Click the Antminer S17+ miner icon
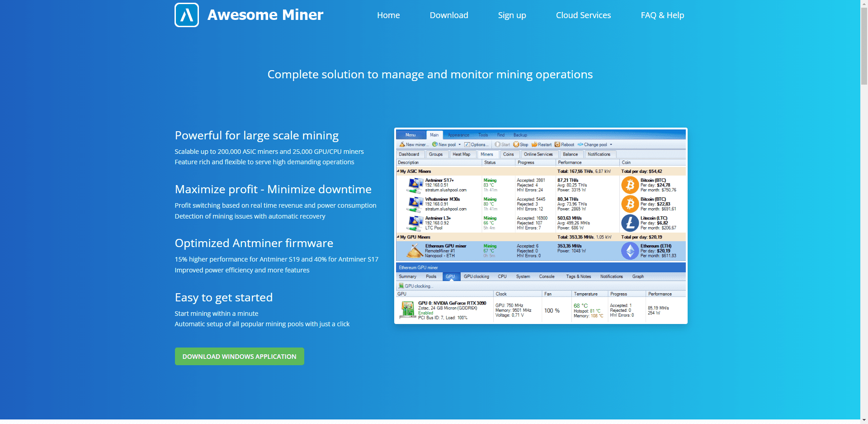 (415, 185)
